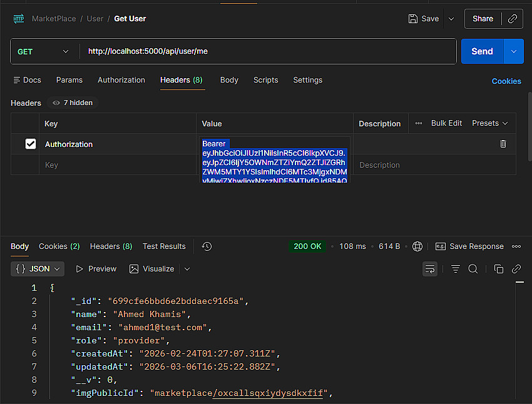This screenshot has height=404, width=532.
Task: Expand the JSON format selector
Action: click(x=38, y=269)
